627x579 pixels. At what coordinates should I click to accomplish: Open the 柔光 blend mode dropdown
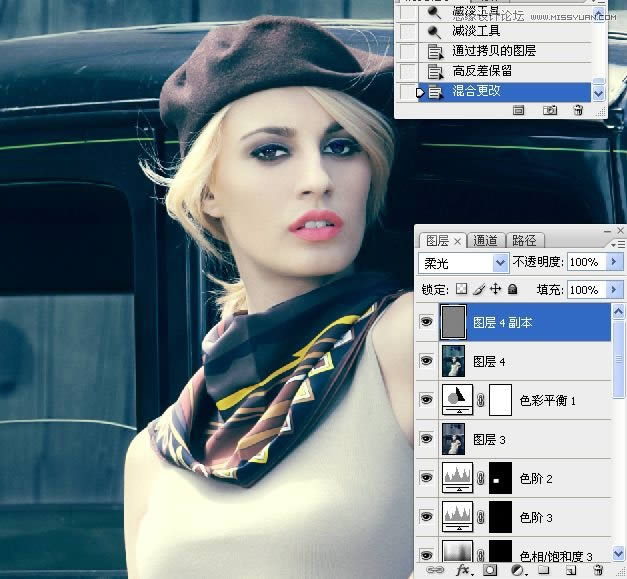(464, 263)
